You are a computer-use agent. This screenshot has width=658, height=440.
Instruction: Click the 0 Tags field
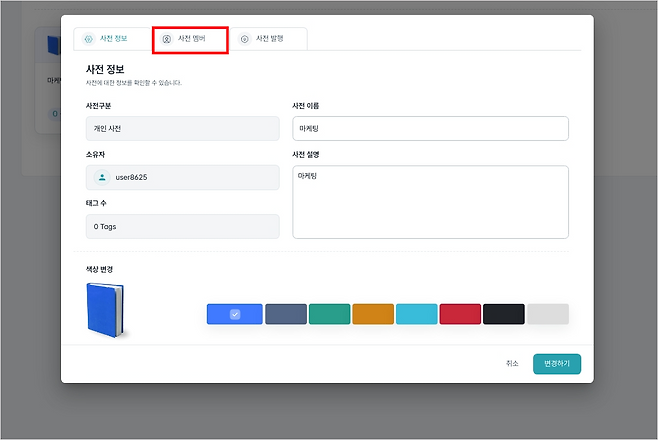183,226
